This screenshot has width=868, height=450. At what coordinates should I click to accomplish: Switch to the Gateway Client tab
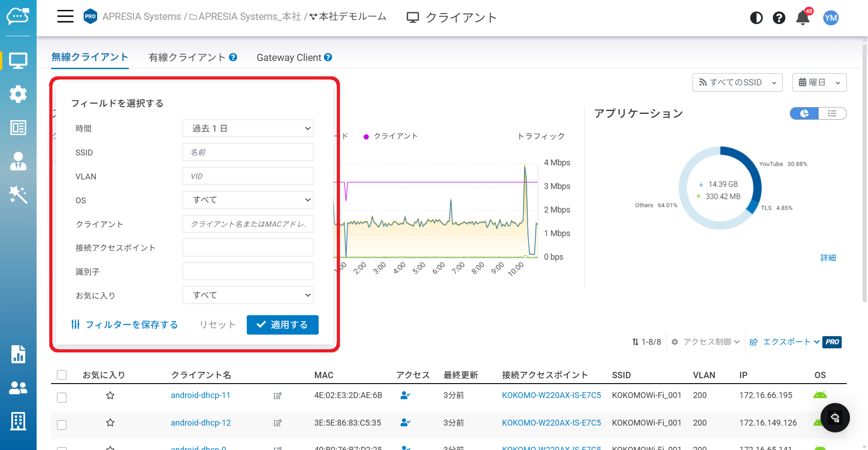[x=289, y=57]
